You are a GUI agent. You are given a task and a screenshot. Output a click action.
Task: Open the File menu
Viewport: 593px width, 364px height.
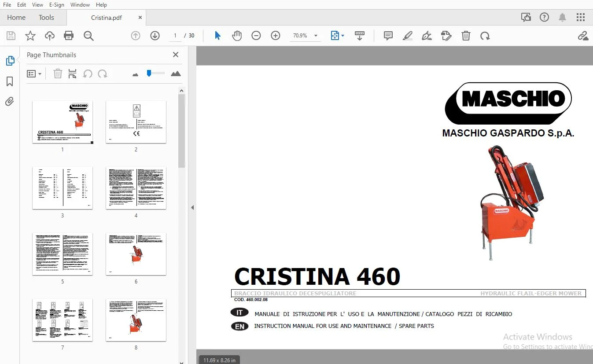pos(7,5)
